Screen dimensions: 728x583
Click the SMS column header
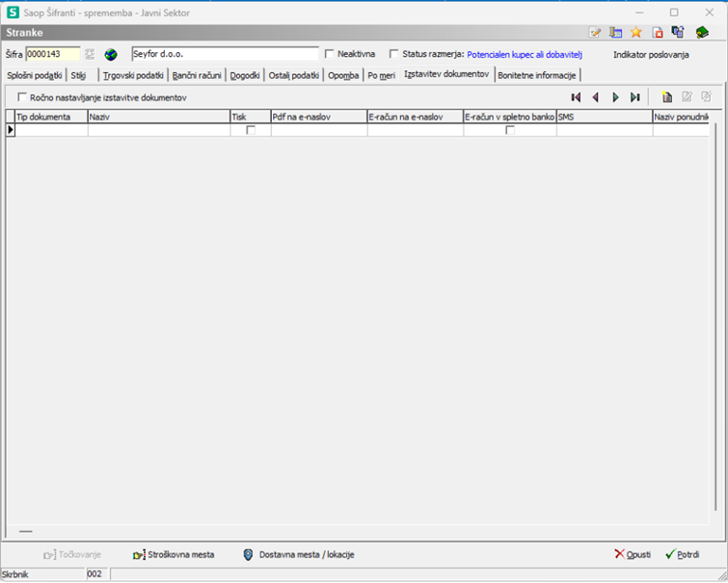pos(605,117)
